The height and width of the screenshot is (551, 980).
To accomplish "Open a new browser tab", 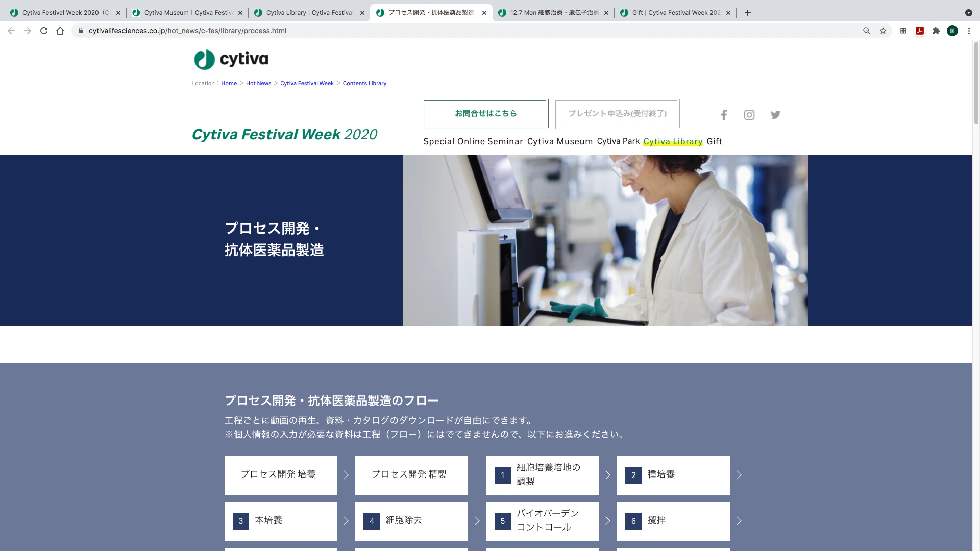I will [748, 13].
